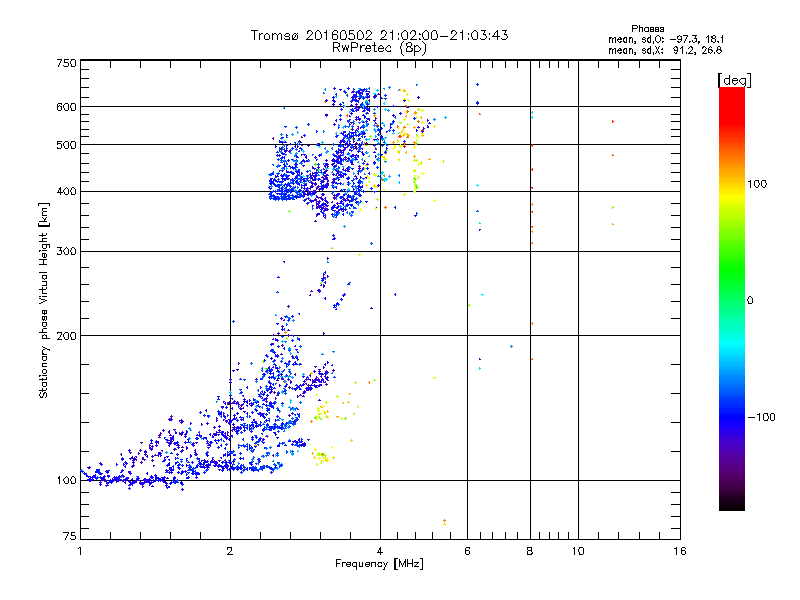
Task: Click the y-axis label '750'
Action: [x=66, y=63]
